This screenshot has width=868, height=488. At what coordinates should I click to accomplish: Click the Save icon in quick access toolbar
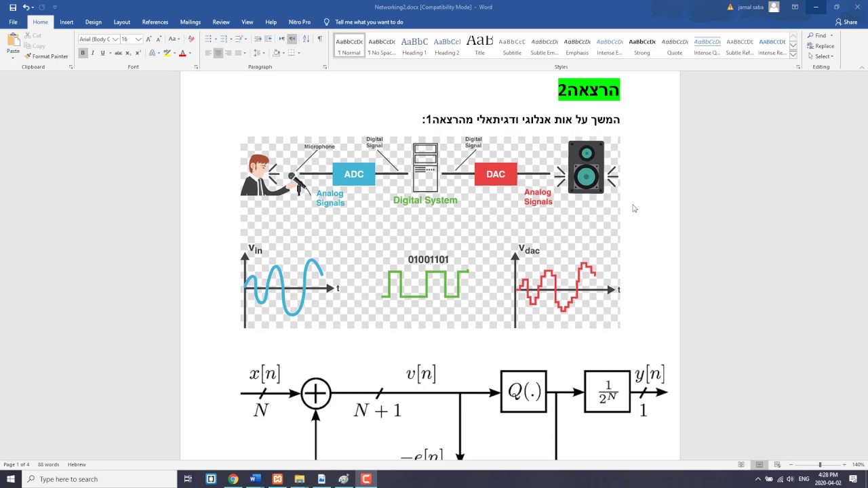(x=12, y=7)
